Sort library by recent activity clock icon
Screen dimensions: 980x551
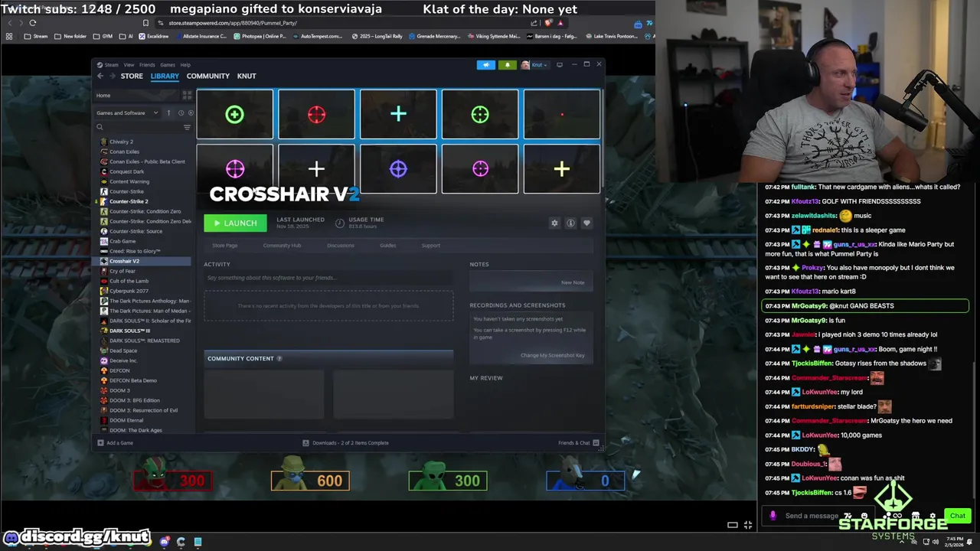click(181, 113)
